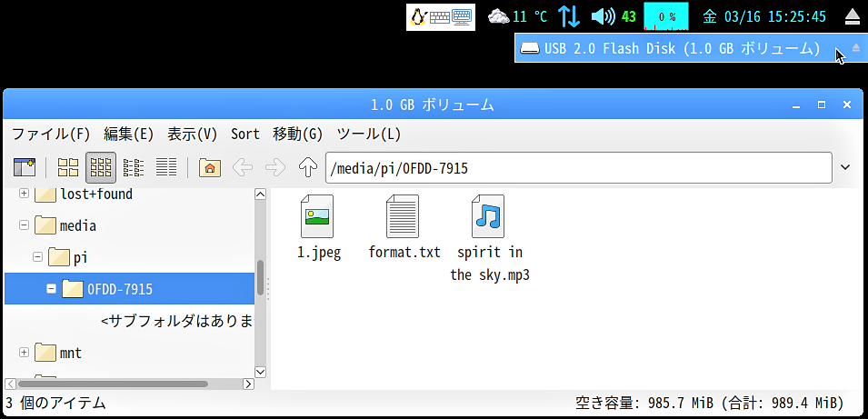Image resolution: width=868 pixels, height=419 pixels.
Task: Click the first keyboard layout icon in panel
Action: [x=440, y=17]
